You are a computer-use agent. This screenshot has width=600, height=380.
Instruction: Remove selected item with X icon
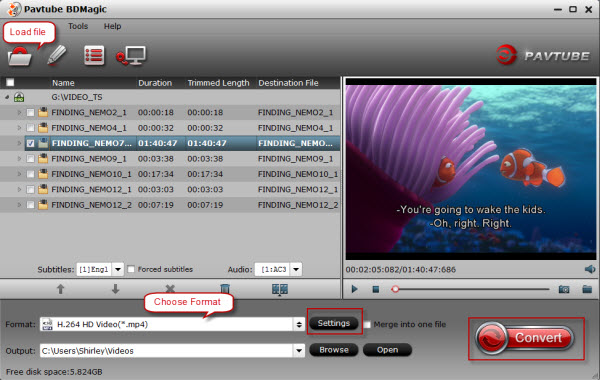pos(170,289)
